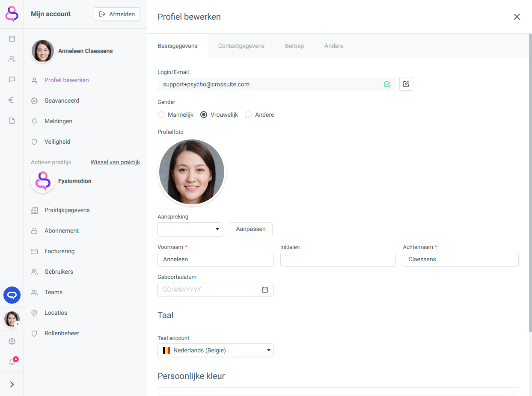
Task: Click the Fysiomotion practice name
Action: 75,181
